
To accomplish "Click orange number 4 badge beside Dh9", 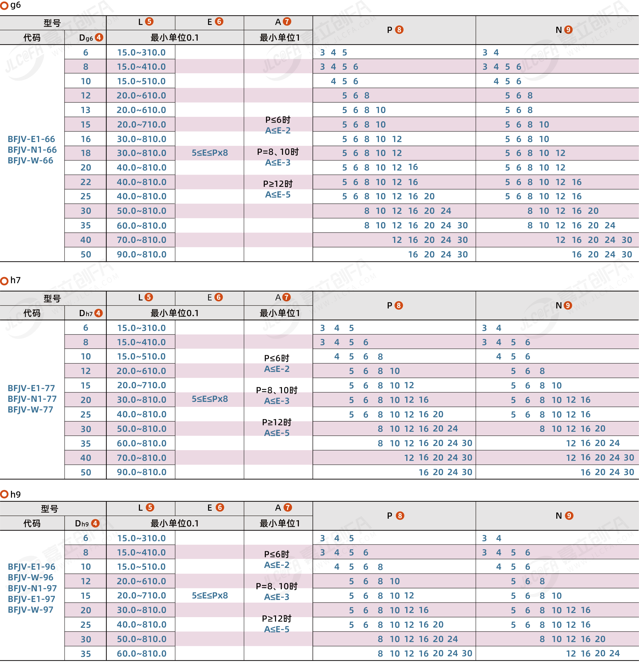I will point(95,523).
